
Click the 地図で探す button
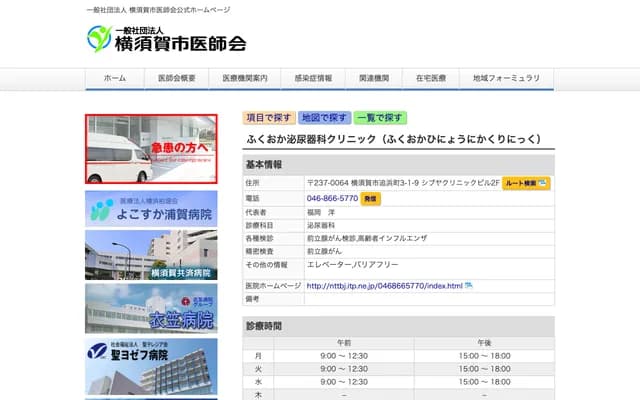(x=324, y=118)
